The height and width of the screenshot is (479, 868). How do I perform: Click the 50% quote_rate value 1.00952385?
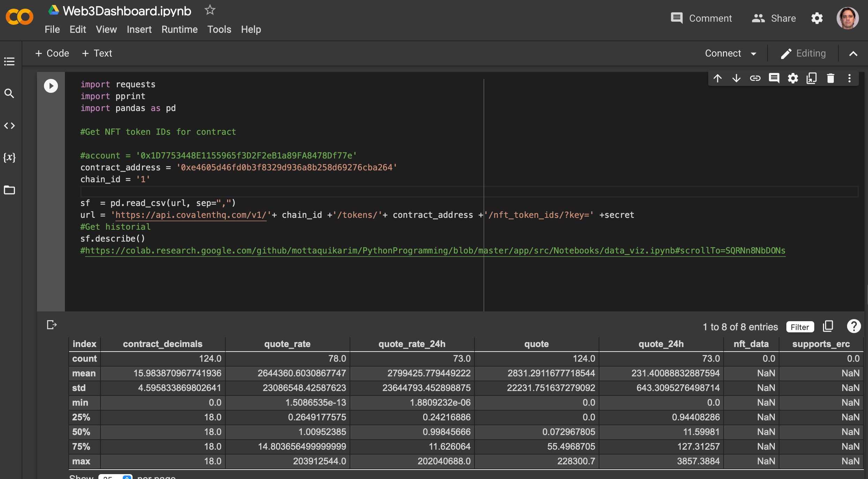322,432
